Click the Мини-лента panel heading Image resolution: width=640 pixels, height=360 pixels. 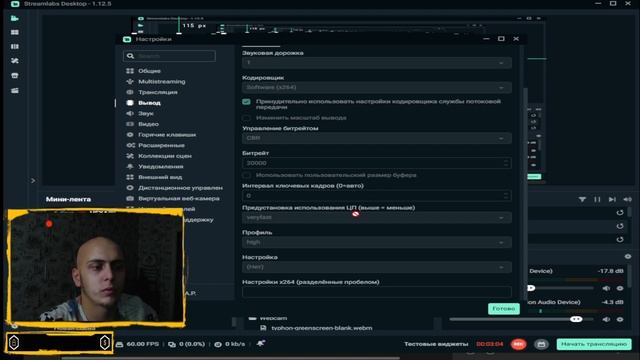68,199
